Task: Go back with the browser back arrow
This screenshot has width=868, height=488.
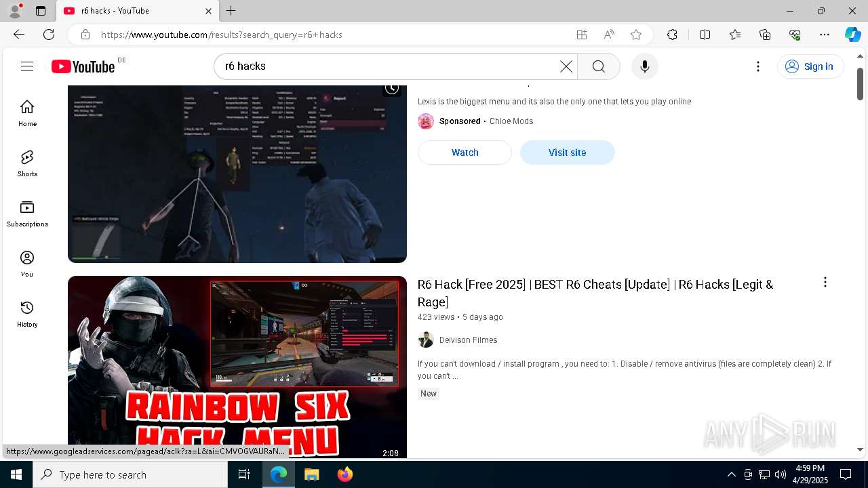Action: coord(19,35)
